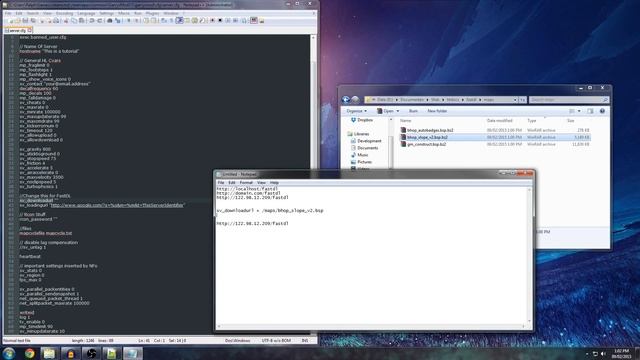
Task: Click the Print icon in Notepad++ toolbar
Action: pos(56,20)
